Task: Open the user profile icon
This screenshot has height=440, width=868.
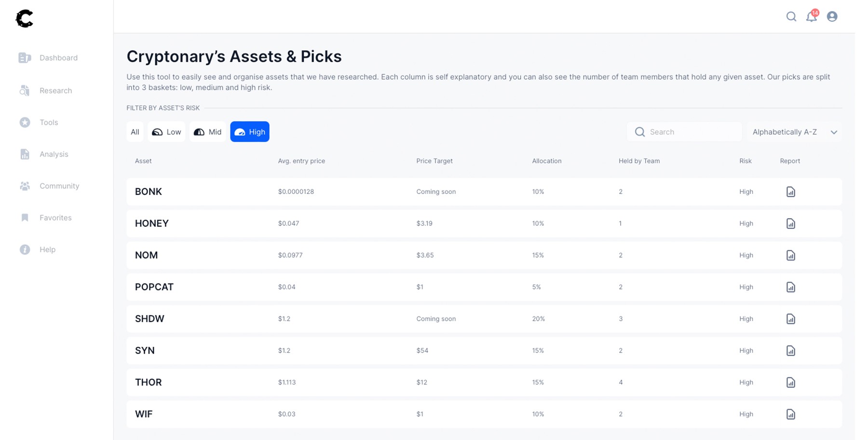Action: click(x=832, y=17)
